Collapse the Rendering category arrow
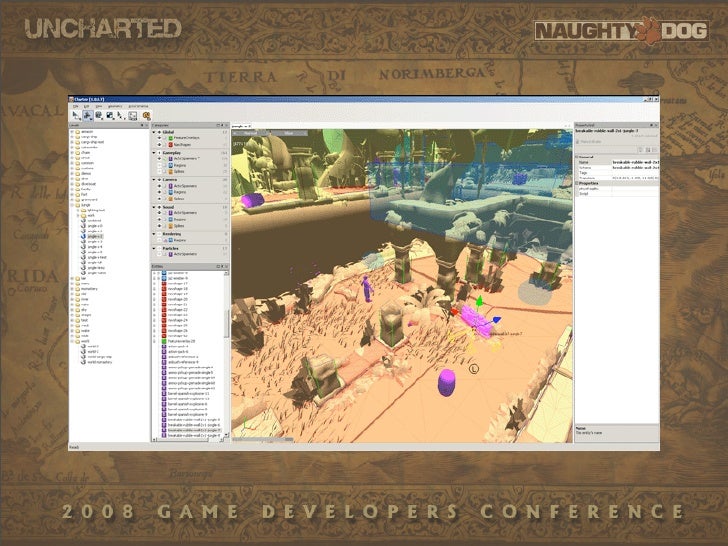 pyautogui.click(x=154, y=234)
